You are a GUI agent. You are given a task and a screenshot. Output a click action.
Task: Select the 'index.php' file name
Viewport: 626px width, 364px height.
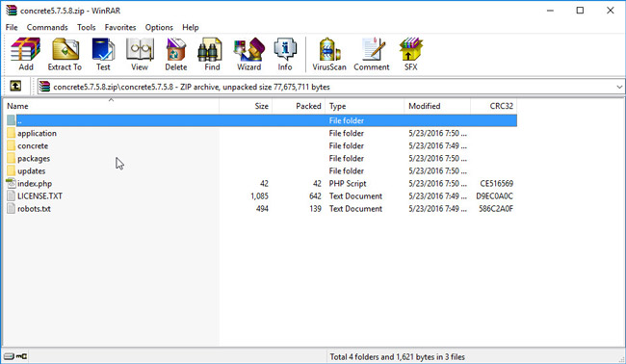(35, 184)
